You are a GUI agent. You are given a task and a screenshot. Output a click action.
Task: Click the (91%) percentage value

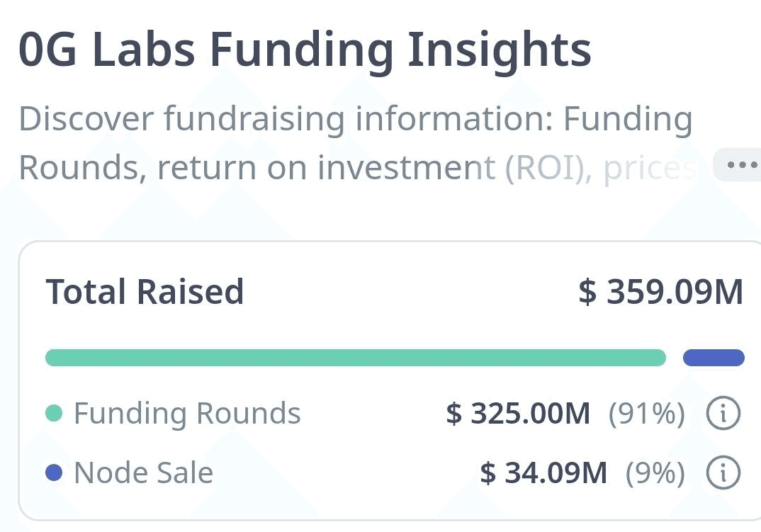coord(646,414)
